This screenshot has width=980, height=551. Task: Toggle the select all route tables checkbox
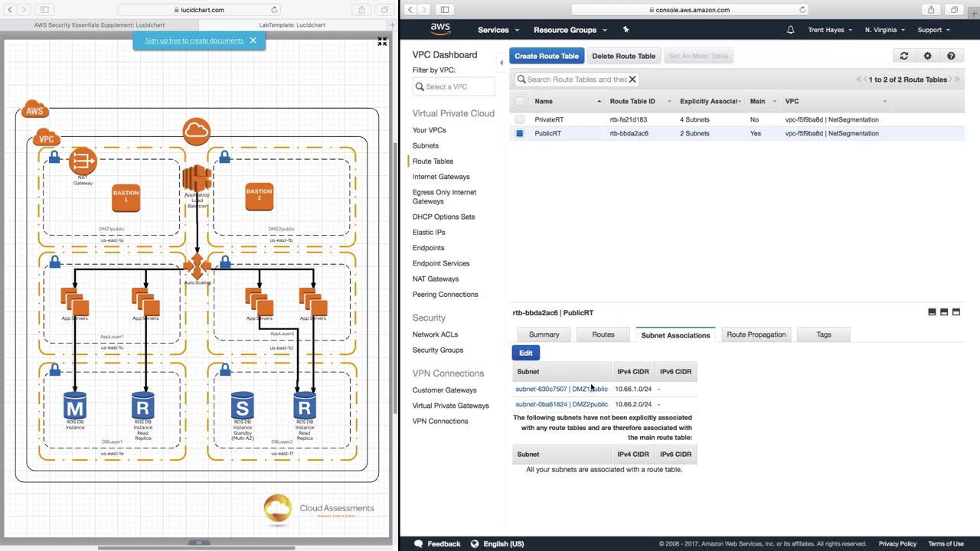(520, 101)
